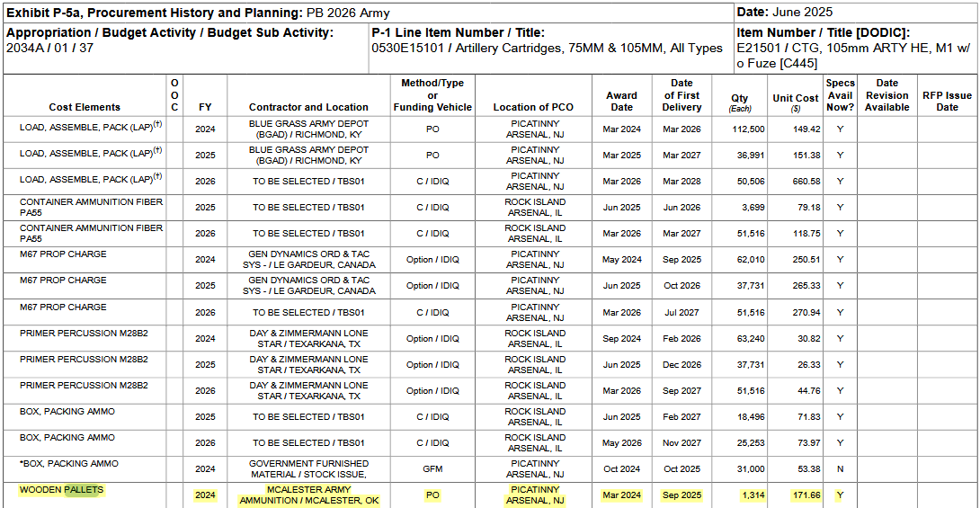Click the Method/Type or Funding Vehicle header
980x508 pixels.
(x=432, y=95)
